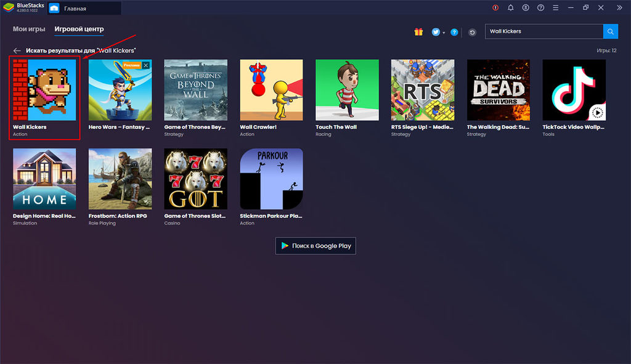Open Hero Wars Fantasy ad tile
Screen dimensions: 631x364
[120, 90]
